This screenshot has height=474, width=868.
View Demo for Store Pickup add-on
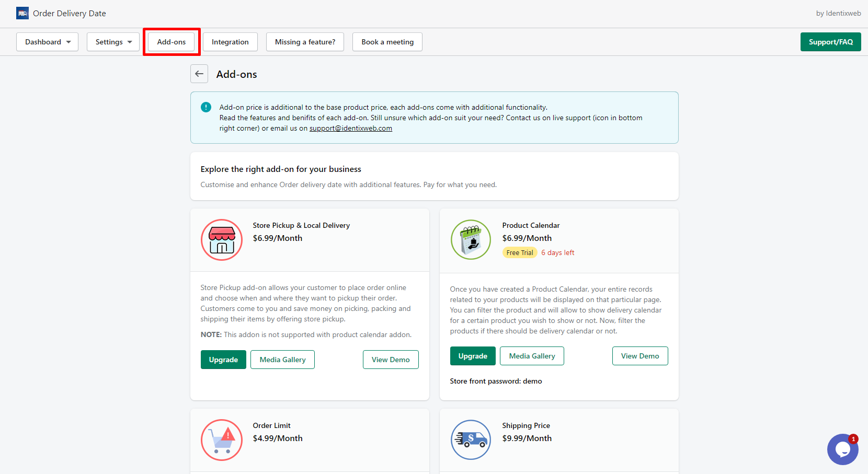391,360
